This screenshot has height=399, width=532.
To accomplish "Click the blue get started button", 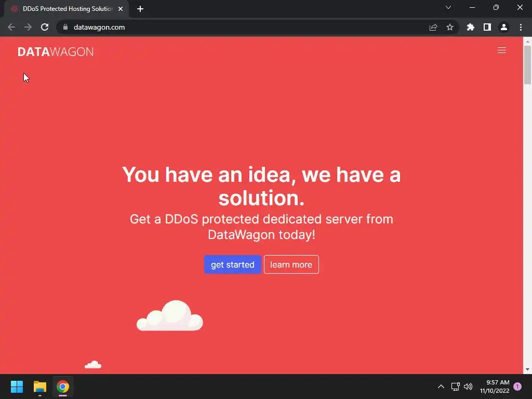I will (232, 264).
